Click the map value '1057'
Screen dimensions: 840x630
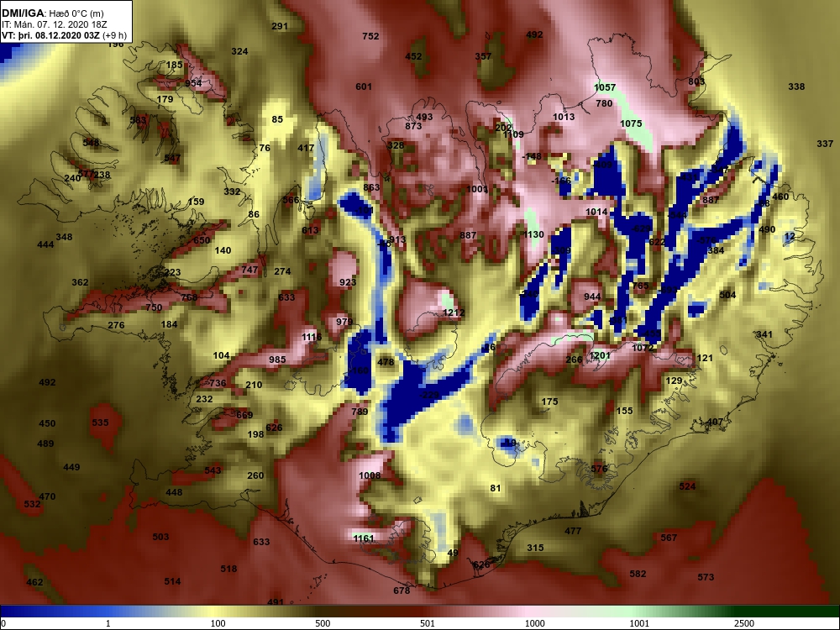tap(606, 87)
